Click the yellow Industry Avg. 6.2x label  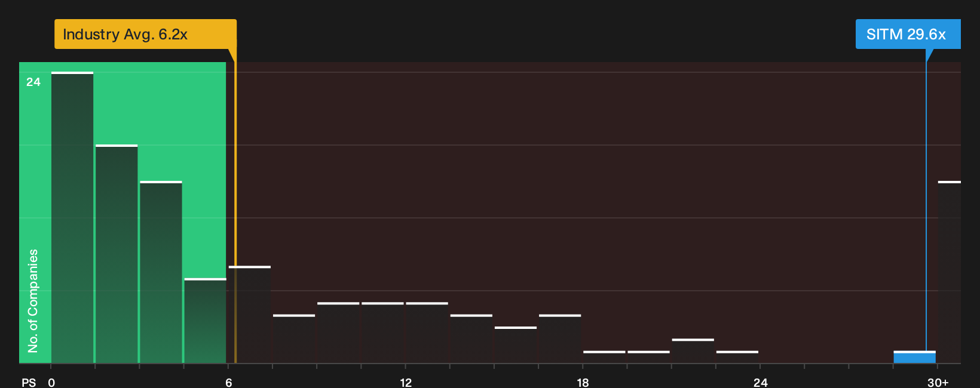[x=145, y=34]
